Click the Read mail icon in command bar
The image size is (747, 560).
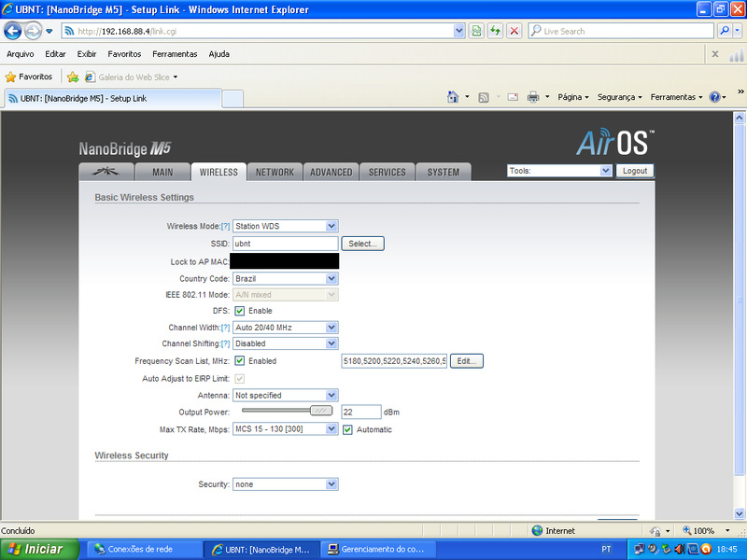click(513, 97)
